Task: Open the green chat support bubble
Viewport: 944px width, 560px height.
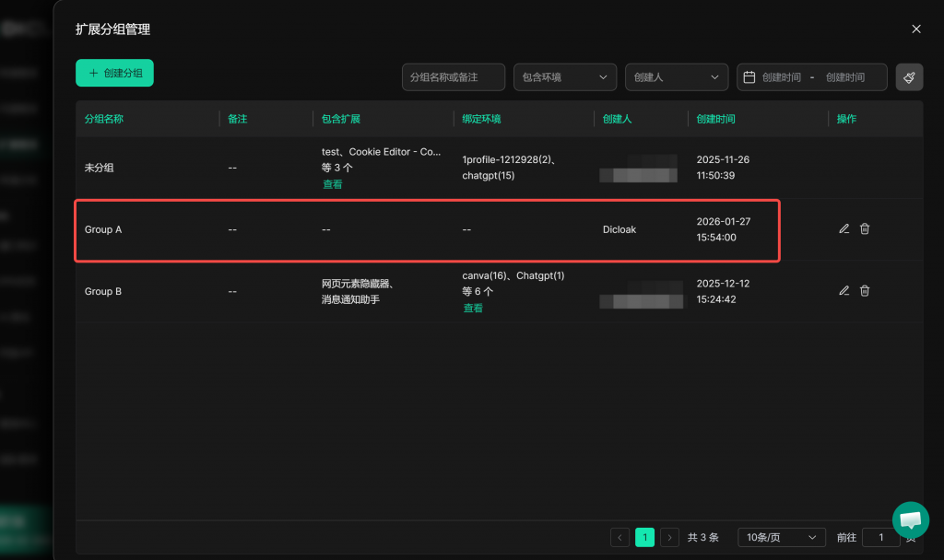Action: 910,519
